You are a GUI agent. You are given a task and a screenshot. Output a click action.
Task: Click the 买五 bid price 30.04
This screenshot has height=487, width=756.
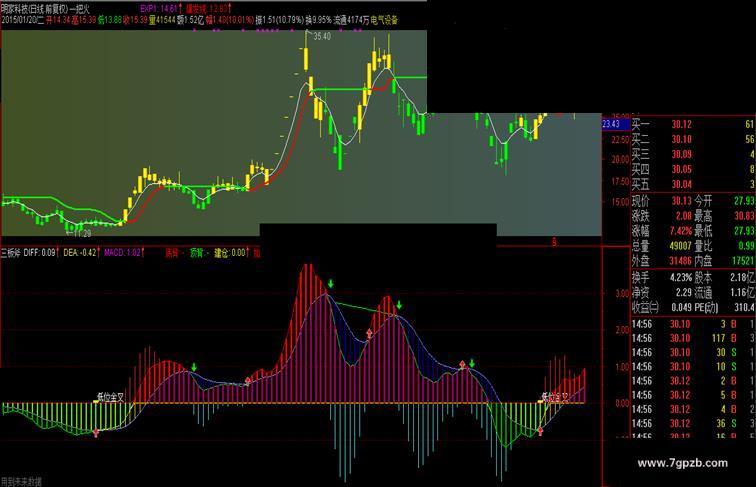(682, 184)
